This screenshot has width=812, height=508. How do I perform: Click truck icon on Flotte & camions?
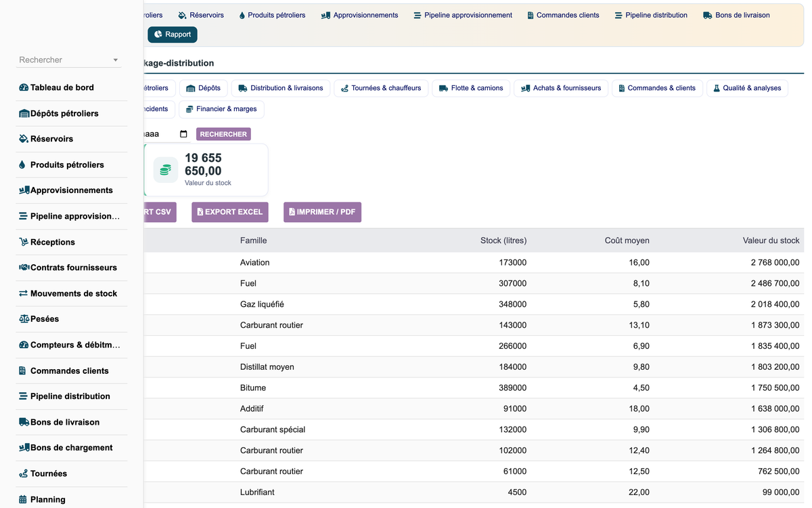[443, 88]
